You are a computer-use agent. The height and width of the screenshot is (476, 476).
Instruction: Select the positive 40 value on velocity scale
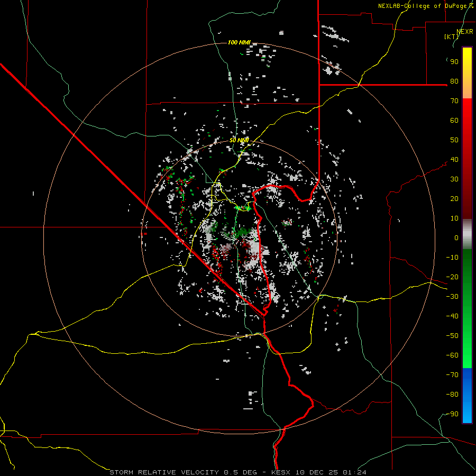point(454,160)
